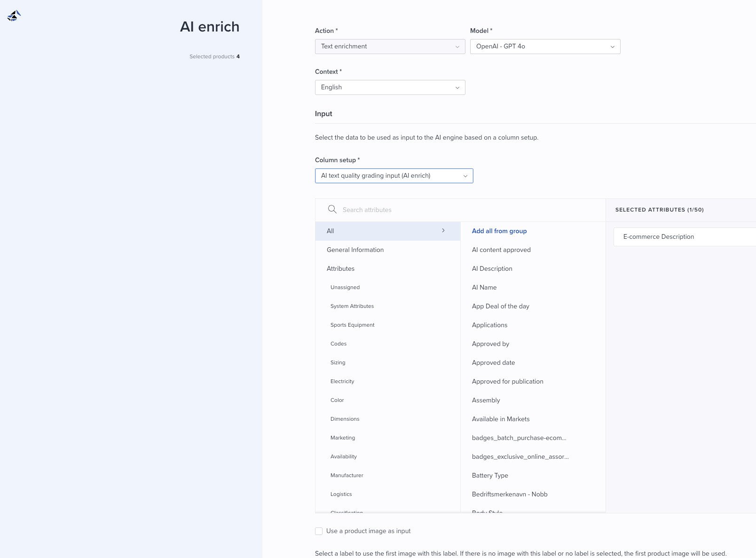This screenshot has width=756, height=558.
Task: Click chevron arrow beside All group
Action: pos(443,231)
